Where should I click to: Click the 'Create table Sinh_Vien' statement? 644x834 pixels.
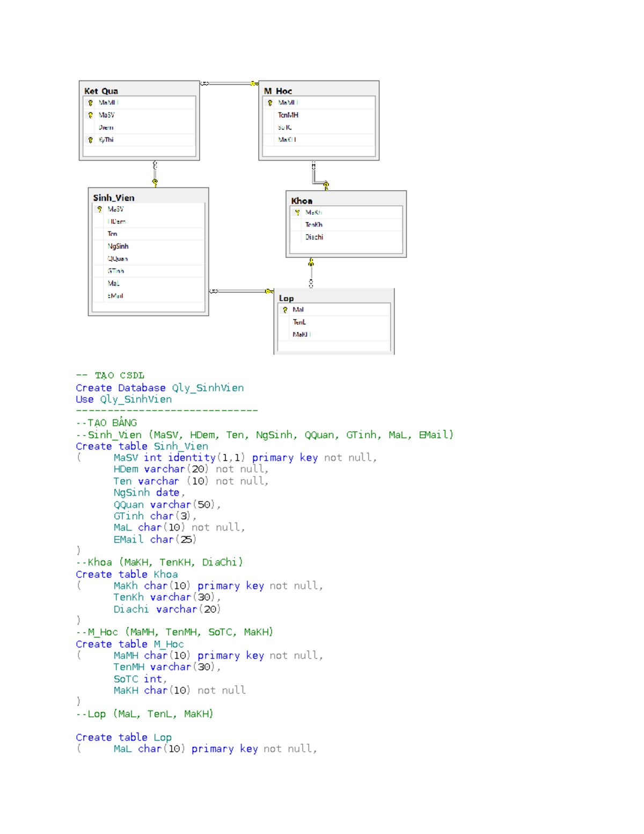(x=142, y=446)
